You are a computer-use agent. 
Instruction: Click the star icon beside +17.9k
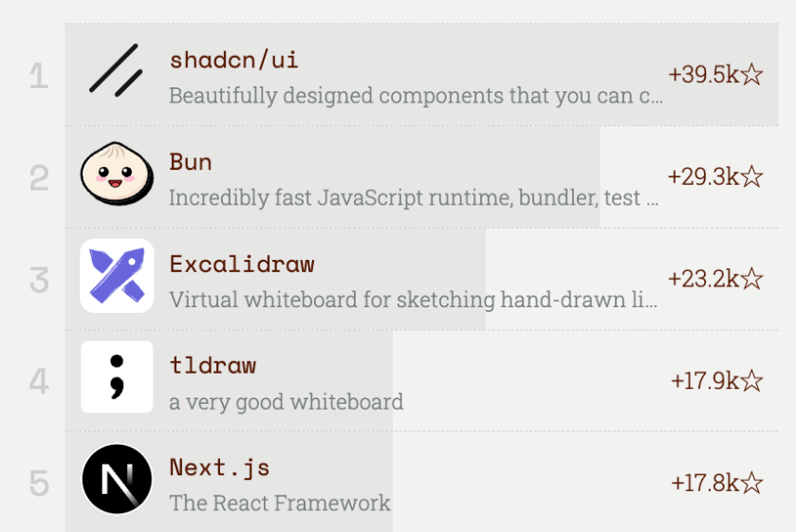(751, 380)
